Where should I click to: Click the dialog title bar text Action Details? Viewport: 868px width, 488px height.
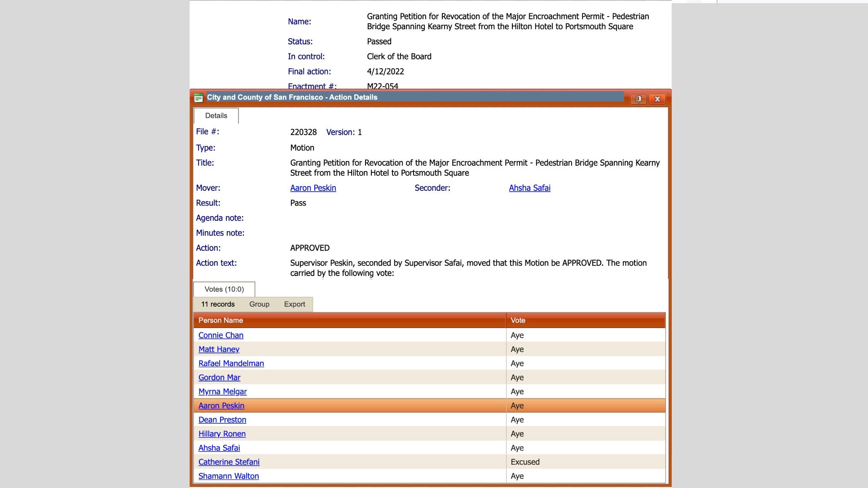tap(292, 97)
